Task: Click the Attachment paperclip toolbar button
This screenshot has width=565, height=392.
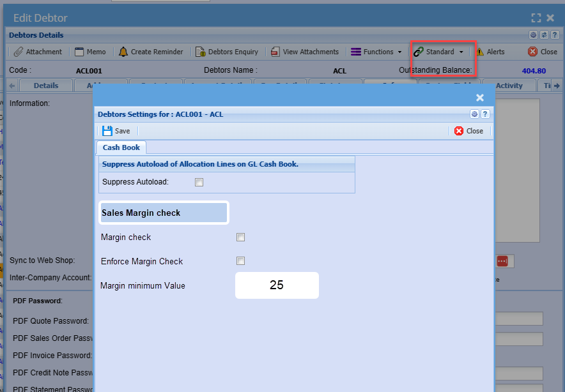Action: pos(38,52)
